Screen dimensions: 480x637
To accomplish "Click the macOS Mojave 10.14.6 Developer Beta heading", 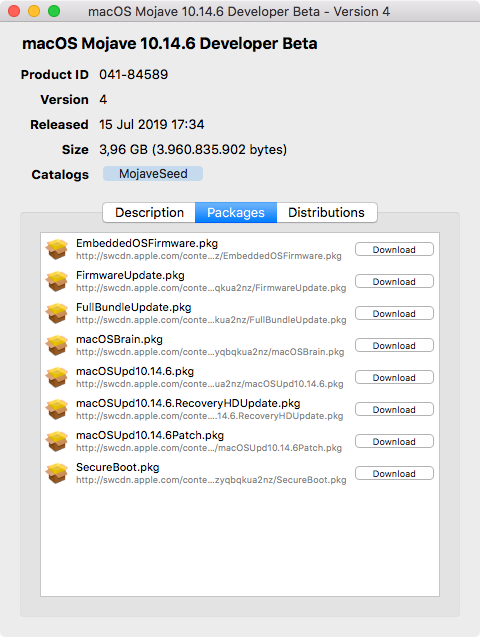I will point(170,44).
